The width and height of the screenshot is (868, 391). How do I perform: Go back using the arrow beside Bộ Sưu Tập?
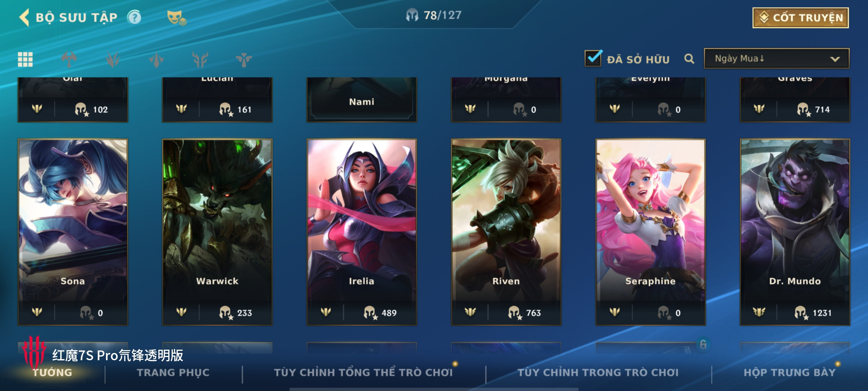click(x=24, y=17)
